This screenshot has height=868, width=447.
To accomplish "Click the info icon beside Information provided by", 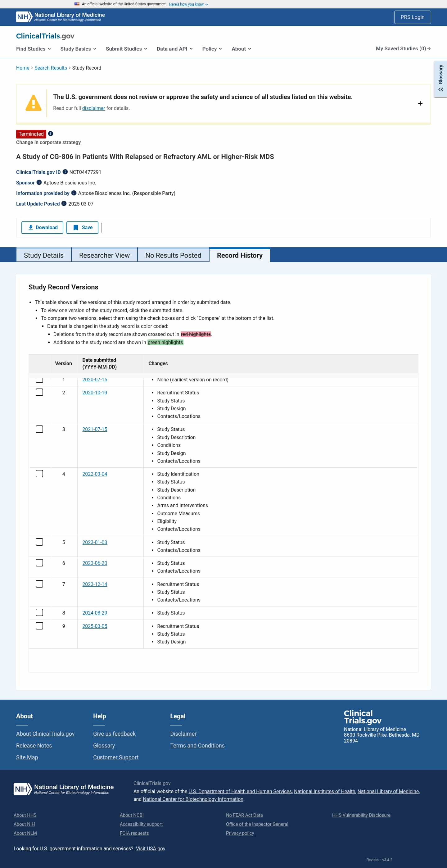I will [74, 193].
